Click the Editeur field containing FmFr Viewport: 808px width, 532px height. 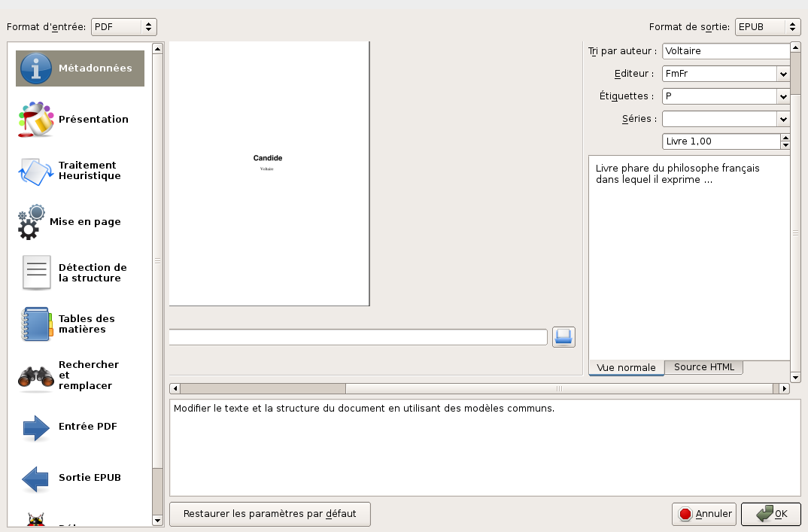(719, 74)
